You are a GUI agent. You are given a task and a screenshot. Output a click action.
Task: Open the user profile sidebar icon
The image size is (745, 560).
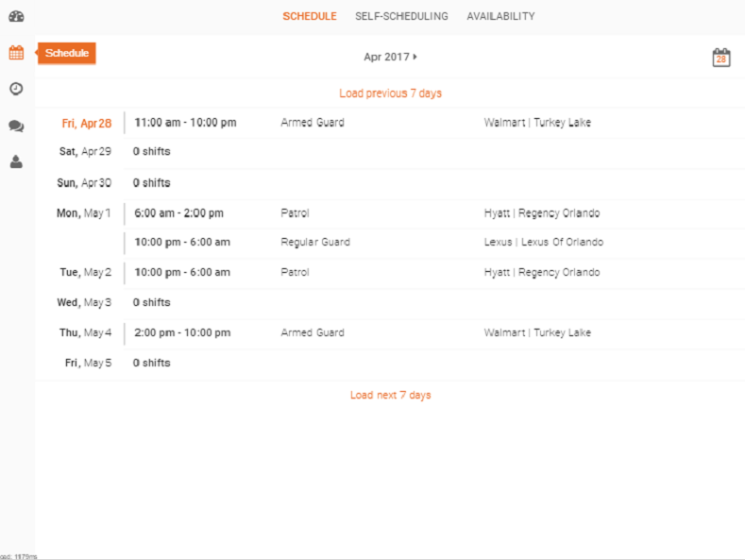(x=16, y=162)
